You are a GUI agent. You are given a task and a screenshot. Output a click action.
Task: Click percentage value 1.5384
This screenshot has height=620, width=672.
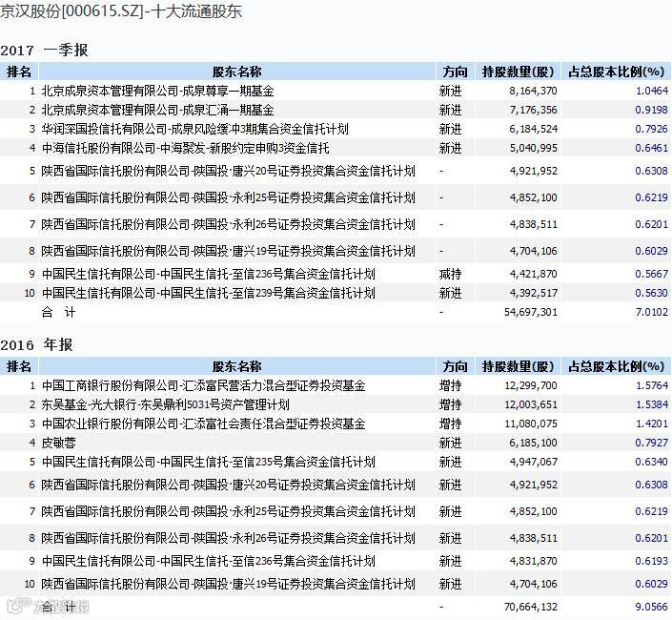tap(651, 404)
